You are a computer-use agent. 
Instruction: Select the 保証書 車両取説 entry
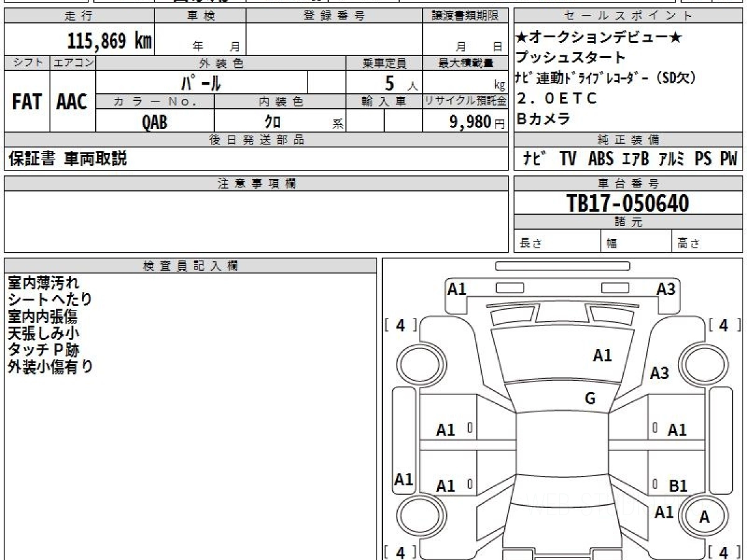(67, 159)
